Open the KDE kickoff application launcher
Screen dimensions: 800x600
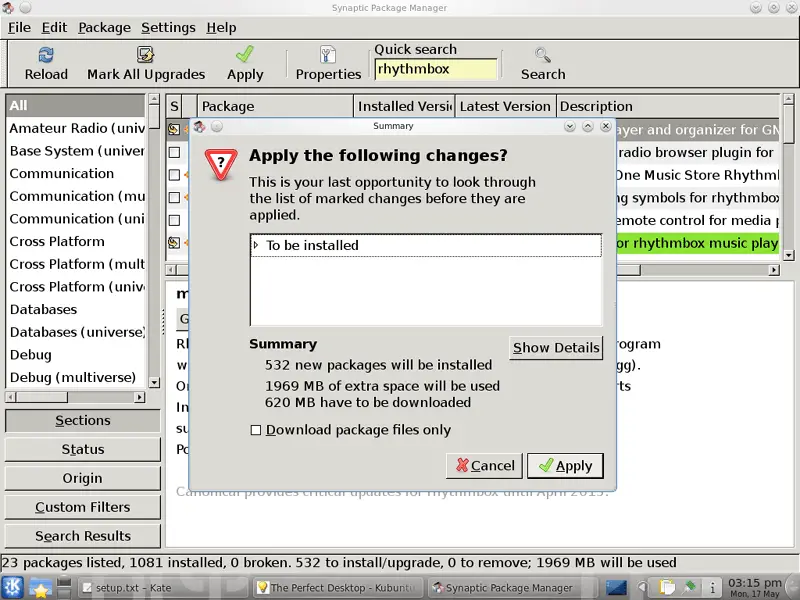pos(12,587)
